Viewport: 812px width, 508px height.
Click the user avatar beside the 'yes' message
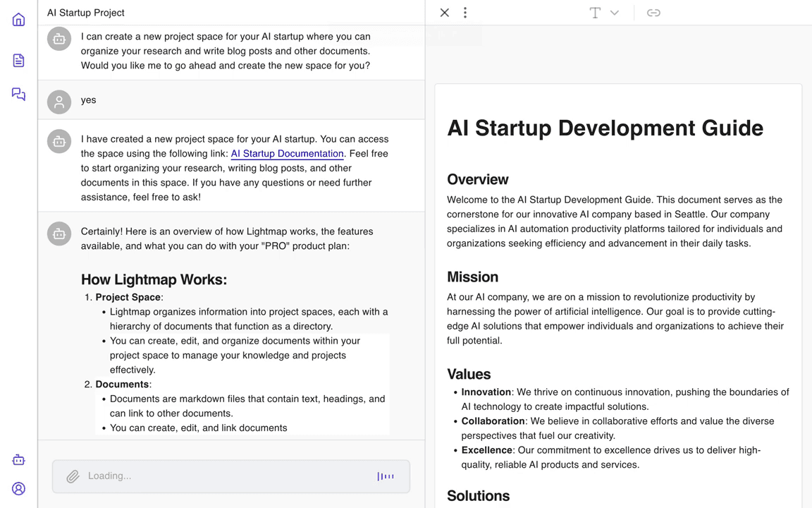pos(59,102)
